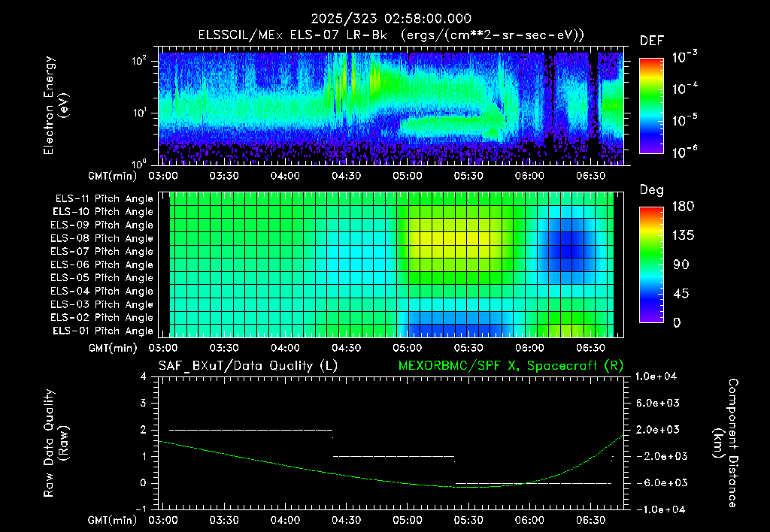This screenshot has height=532, width=770.
Task: Click the ELS-01 Pitch Angle row label
Action: (x=103, y=331)
